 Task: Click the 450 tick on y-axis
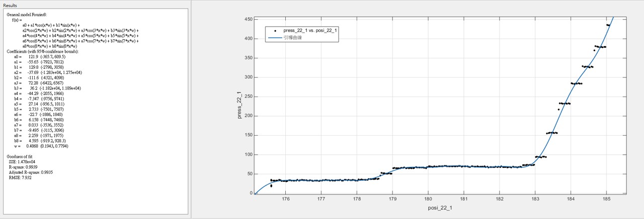pyautogui.click(x=248, y=19)
